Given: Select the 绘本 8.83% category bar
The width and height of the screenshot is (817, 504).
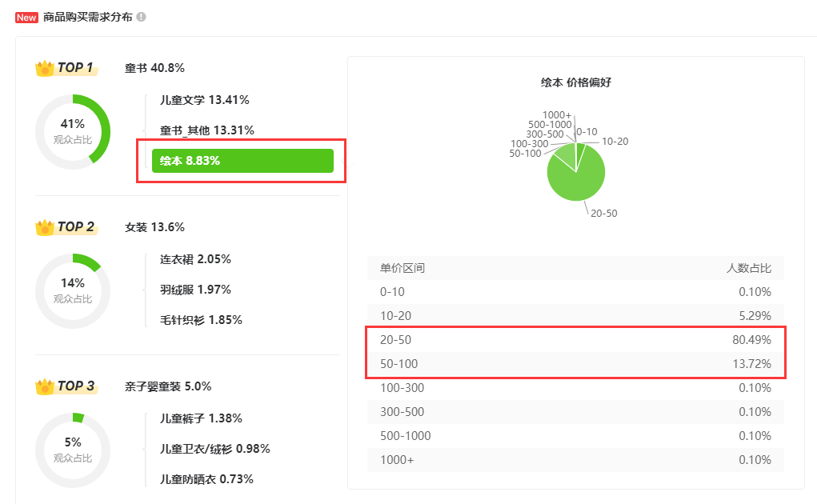Looking at the screenshot, I should (x=242, y=161).
